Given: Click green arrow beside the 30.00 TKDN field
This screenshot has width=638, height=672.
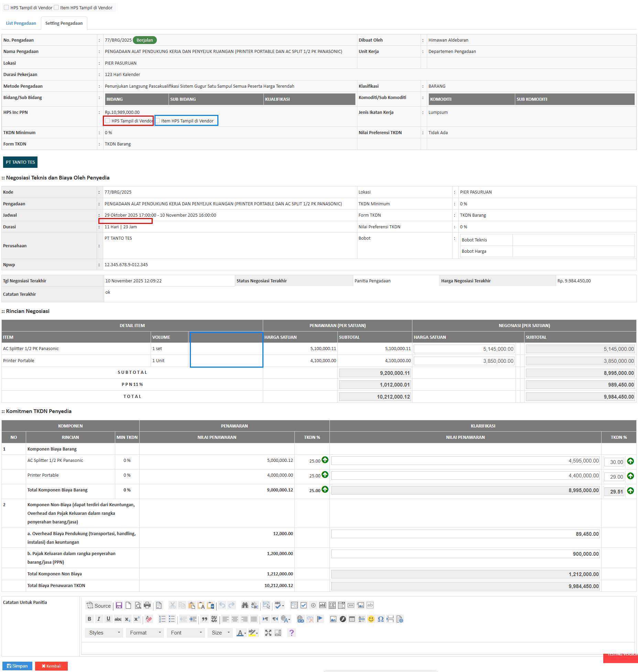Looking at the screenshot, I should 630,462.
